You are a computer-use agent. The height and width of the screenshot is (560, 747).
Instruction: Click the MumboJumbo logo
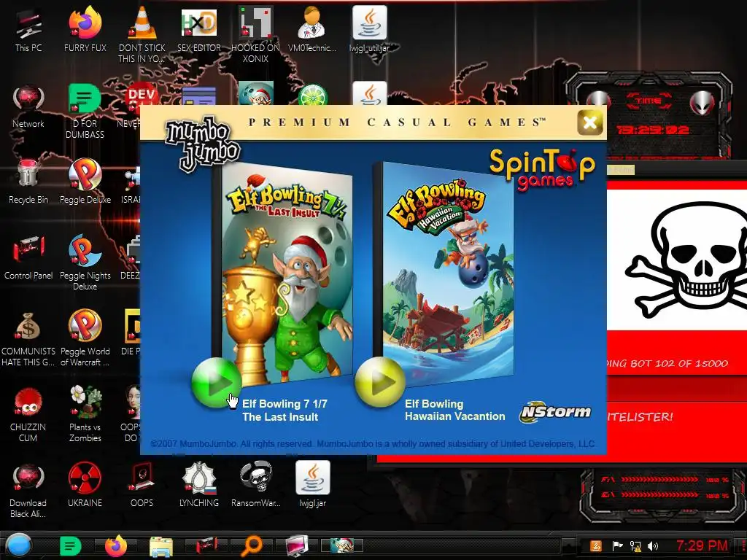[202, 144]
